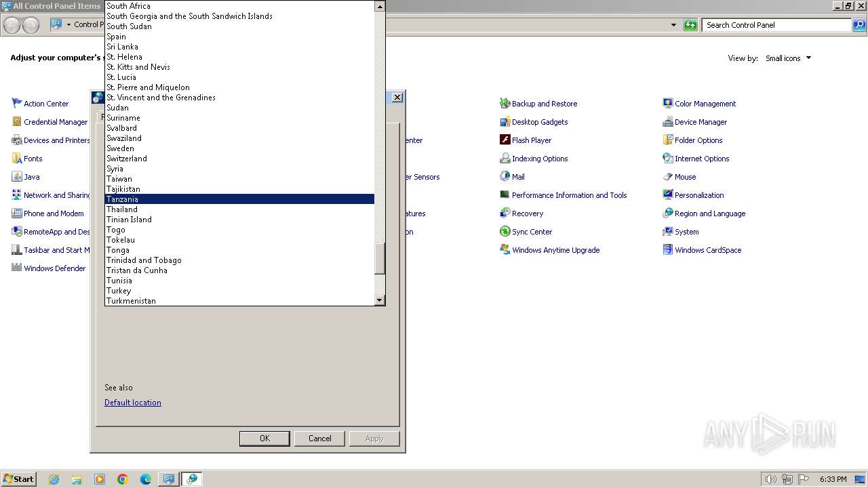This screenshot has width=868, height=488.
Task: Open the Java control panel icon
Action: tap(17, 176)
